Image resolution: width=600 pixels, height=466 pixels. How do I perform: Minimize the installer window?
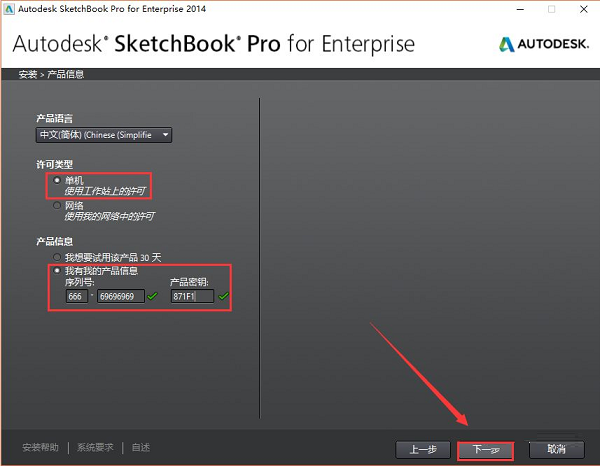tap(520, 9)
